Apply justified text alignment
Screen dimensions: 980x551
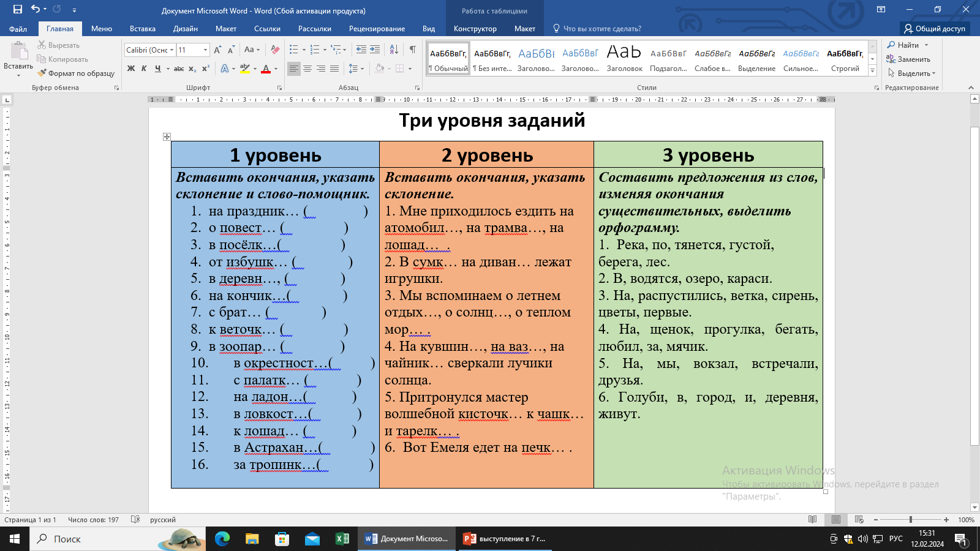334,69
